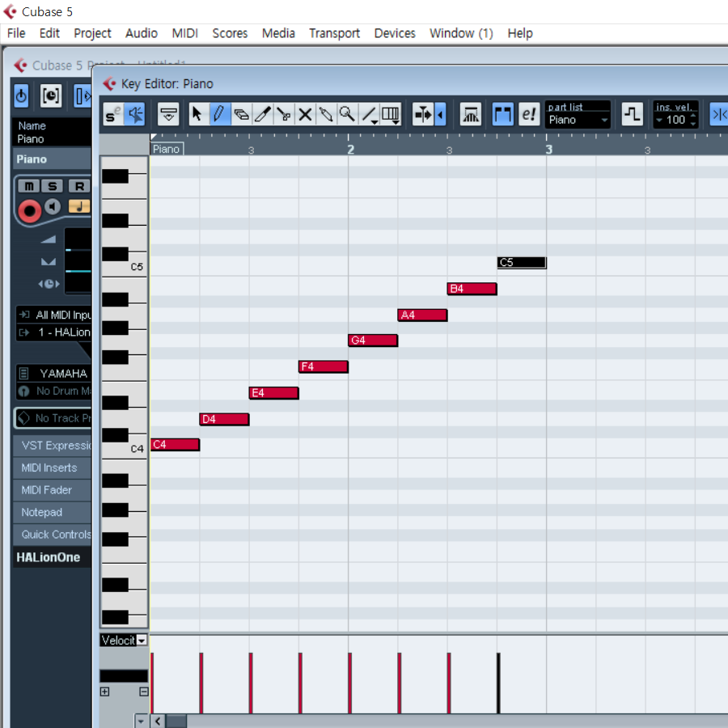Expand the VST Expression inspector section
The height and width of the screenshot is (728, 728).
tap(53, 445)
